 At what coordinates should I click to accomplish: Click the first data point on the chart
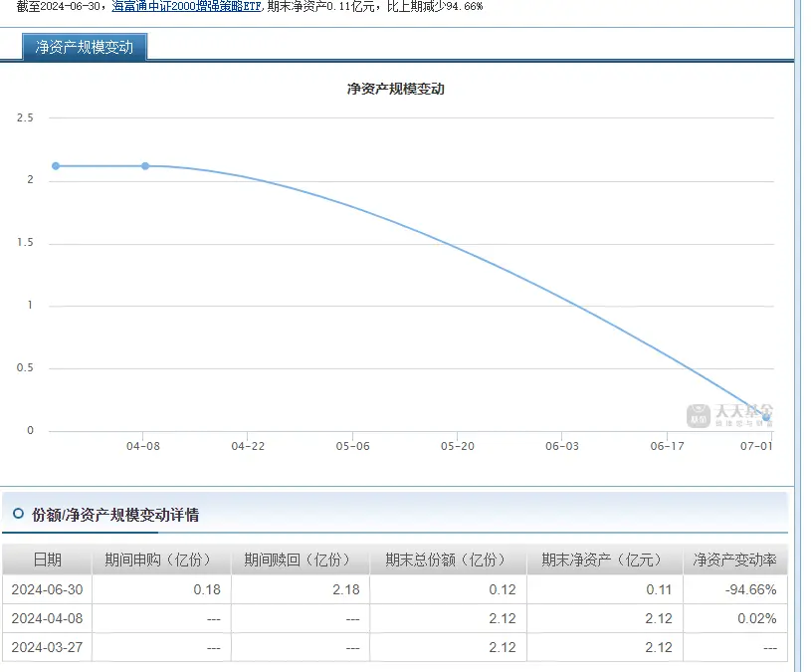click(56, 166)
